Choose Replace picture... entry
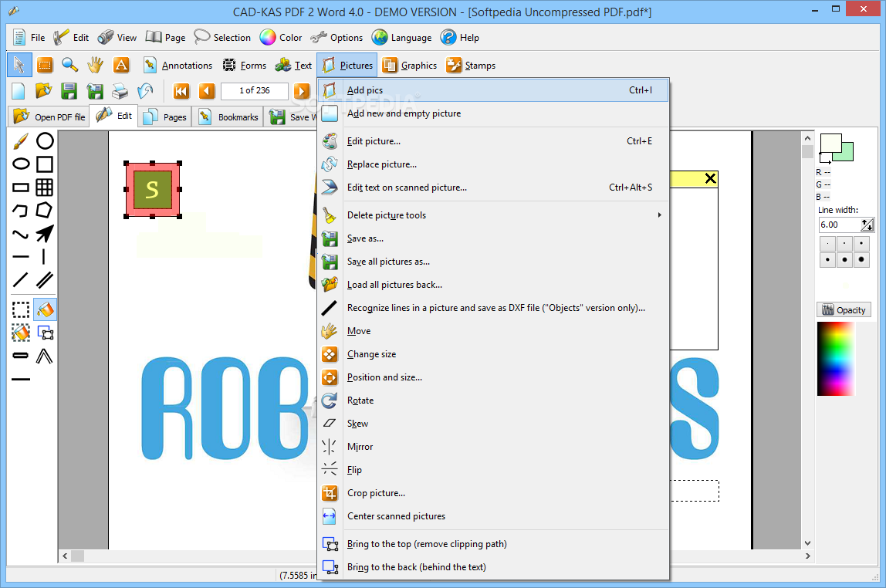 pos(493,164)
